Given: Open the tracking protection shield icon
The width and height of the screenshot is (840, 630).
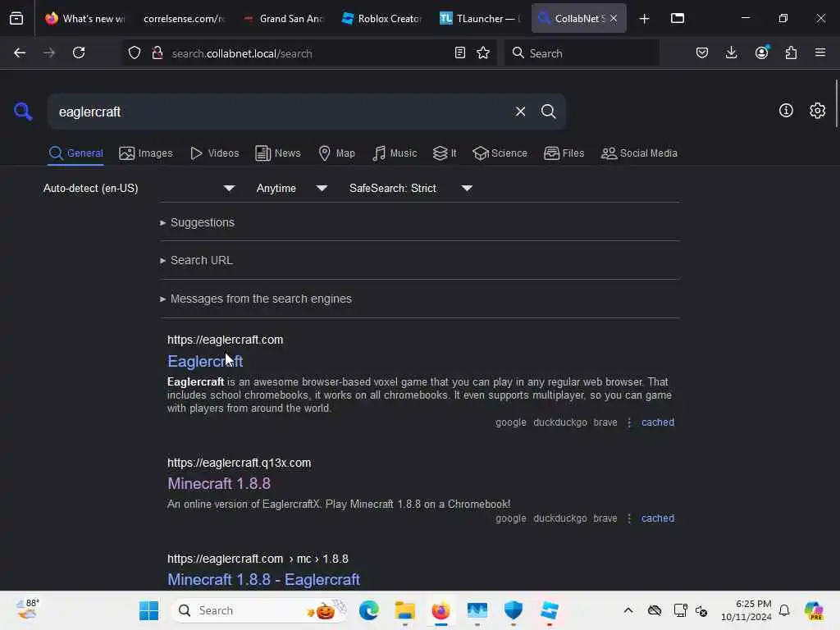Looking at the screenshot, I should pos(135,53).
